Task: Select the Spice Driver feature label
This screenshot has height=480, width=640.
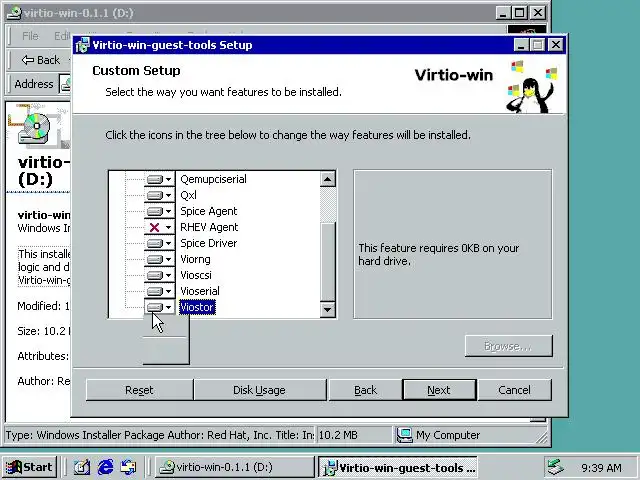Action: tap(209, 243)
